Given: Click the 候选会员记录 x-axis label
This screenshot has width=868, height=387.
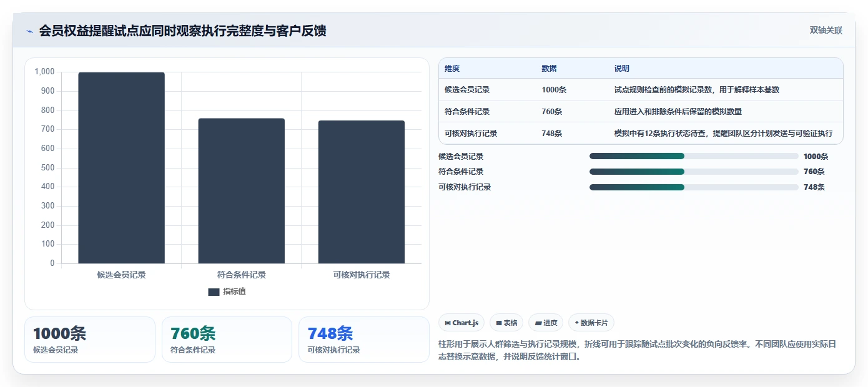Looking at the screenshot, I should tap(121, 275).
